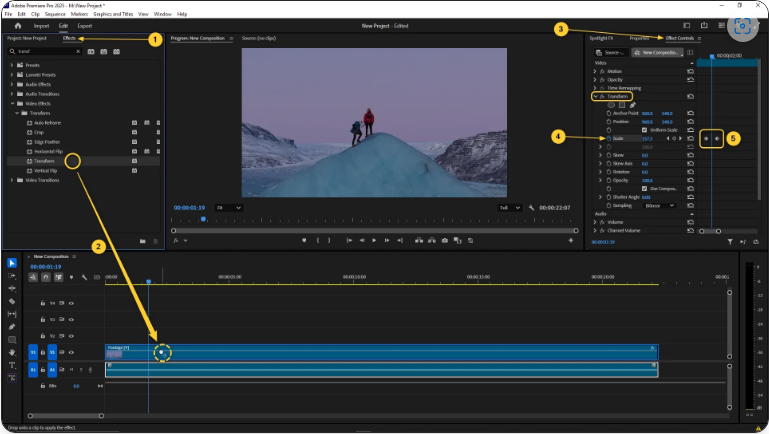The height and width of the screenshot is (434, 769).
Task: Collapse the Video Effects folder
Action: click(x=12, y=103)
